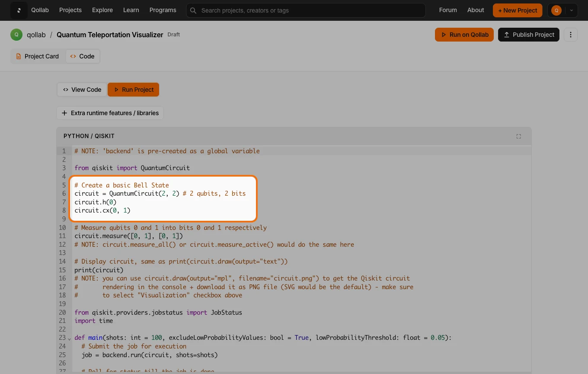Open the three-dot more options menu

click(571, 35)
